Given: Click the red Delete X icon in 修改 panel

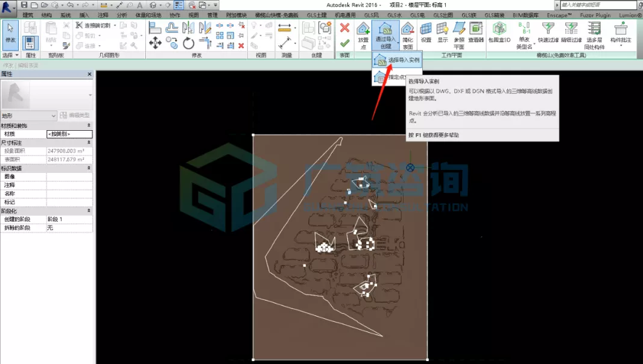Looking at the screenshot, I should 241,46.
